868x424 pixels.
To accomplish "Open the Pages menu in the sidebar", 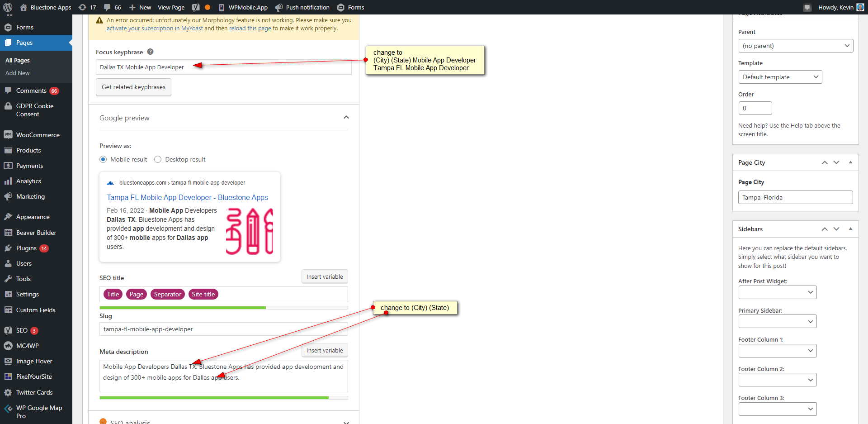I will [x=36, y=43].
